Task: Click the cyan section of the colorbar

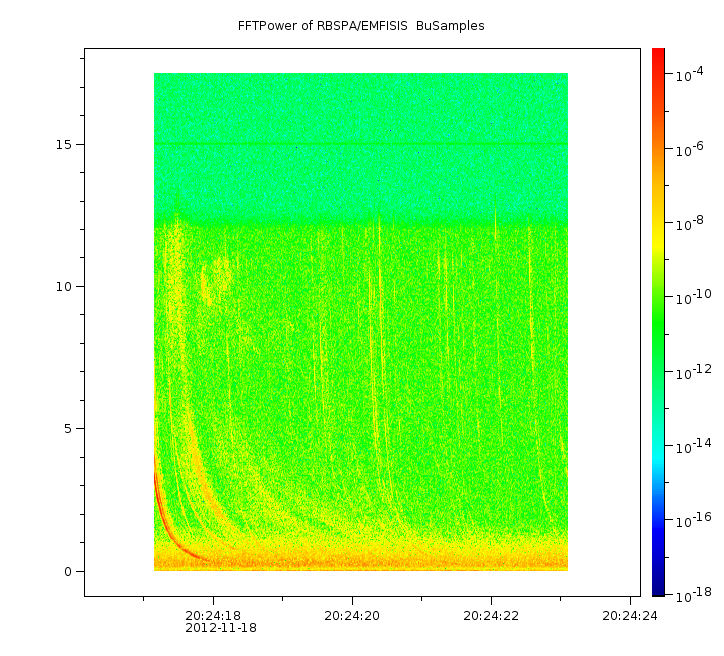Action: [658, 457]
